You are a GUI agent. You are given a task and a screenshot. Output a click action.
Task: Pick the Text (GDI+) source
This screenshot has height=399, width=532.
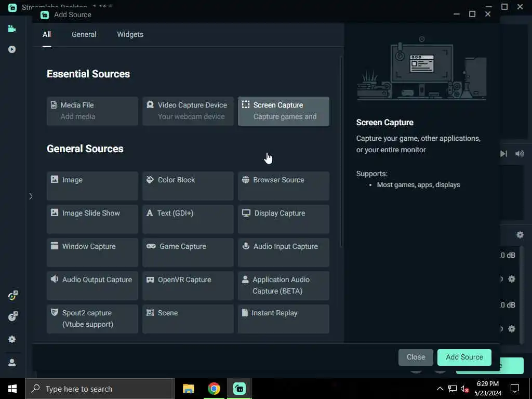tap(188, 219)
